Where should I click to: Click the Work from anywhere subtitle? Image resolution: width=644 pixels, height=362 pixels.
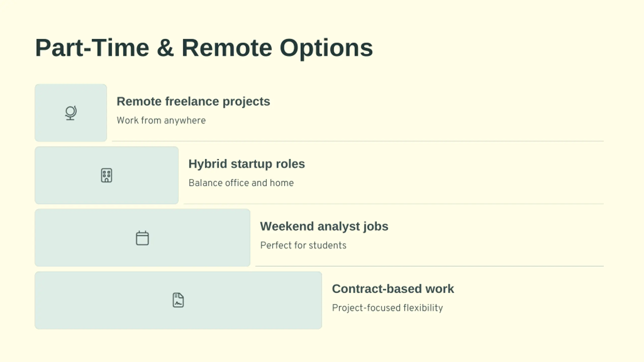[161, 120]
